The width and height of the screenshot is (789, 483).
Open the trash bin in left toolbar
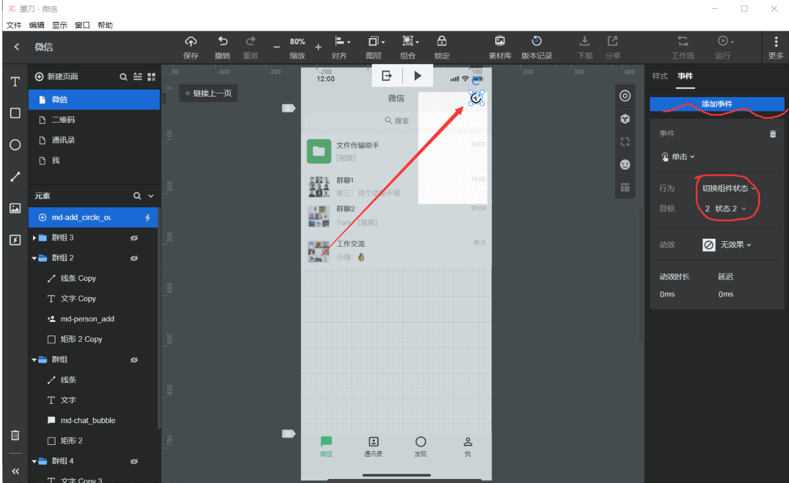pyautogui.click(x=15, y=435)
